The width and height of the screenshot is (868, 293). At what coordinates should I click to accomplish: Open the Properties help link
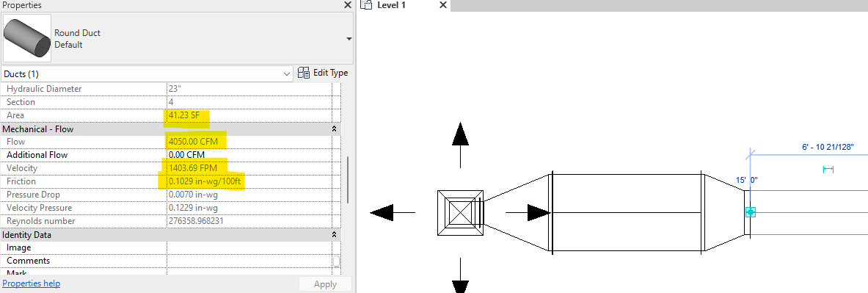pyautogui.click(x=31, y=283)
